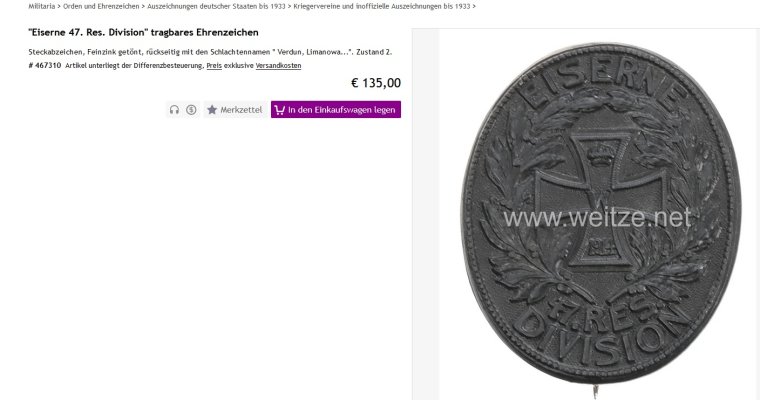Go to Orden und Ehrenzeichen breadcrumb

tap(101, 6)
